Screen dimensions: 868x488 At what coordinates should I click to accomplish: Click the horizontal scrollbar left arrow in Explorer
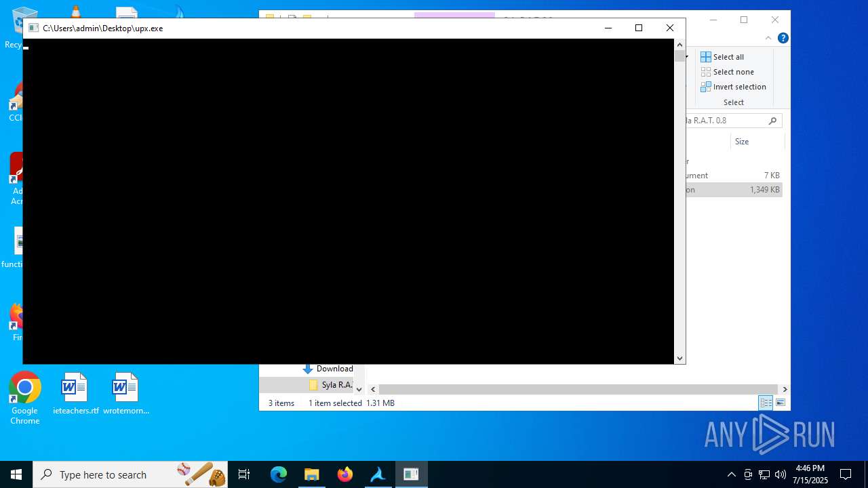[x=373, y=390]
